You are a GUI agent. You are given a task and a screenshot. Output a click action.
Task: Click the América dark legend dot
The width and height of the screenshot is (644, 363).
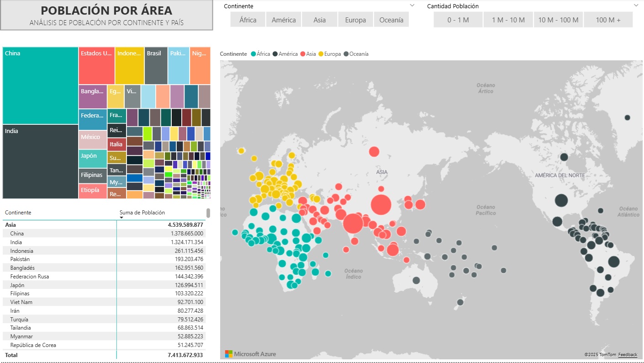pos(275,54)
